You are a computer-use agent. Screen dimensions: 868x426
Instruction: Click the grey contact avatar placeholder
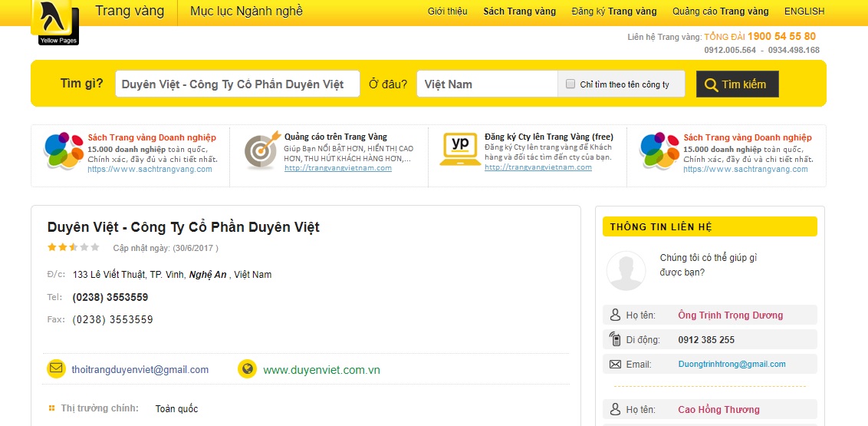click(x=626, y=271)
